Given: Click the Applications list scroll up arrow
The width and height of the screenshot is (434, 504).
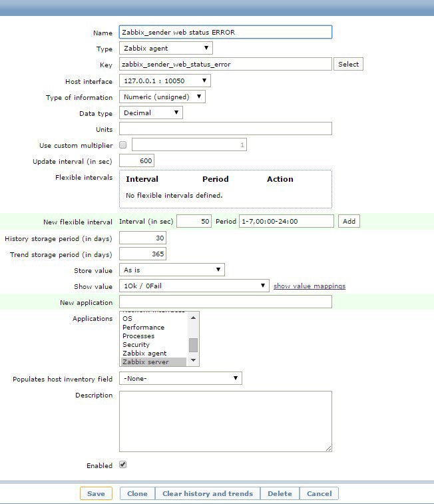Looking at the screenshot, I should pos(194,318).
